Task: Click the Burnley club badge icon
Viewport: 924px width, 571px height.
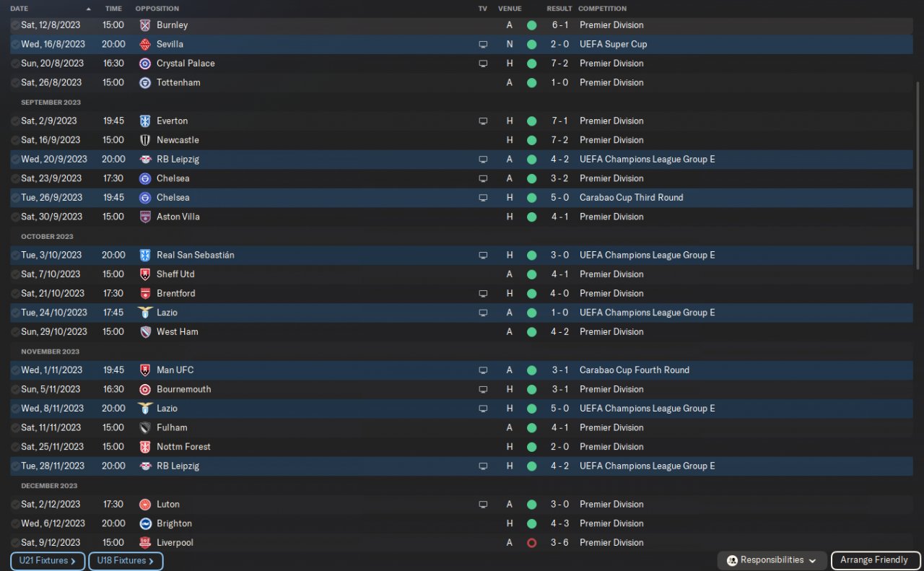Action: 145,25
